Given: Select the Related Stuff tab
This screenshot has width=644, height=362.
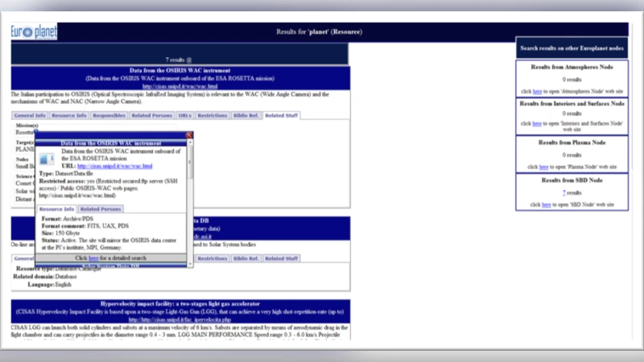Looking at the screenshot, I should tap(282, 116).
